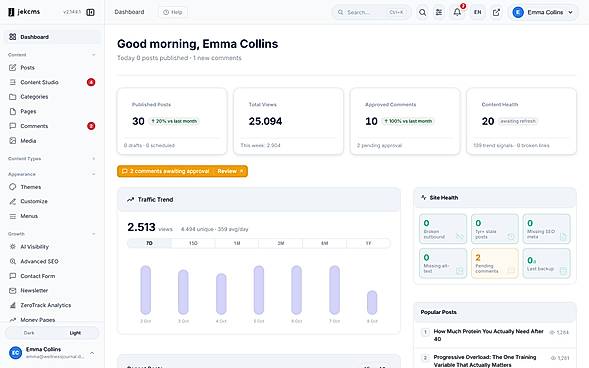
Task: Click the Themes palette icon
Action: click(x=12, y=187)
